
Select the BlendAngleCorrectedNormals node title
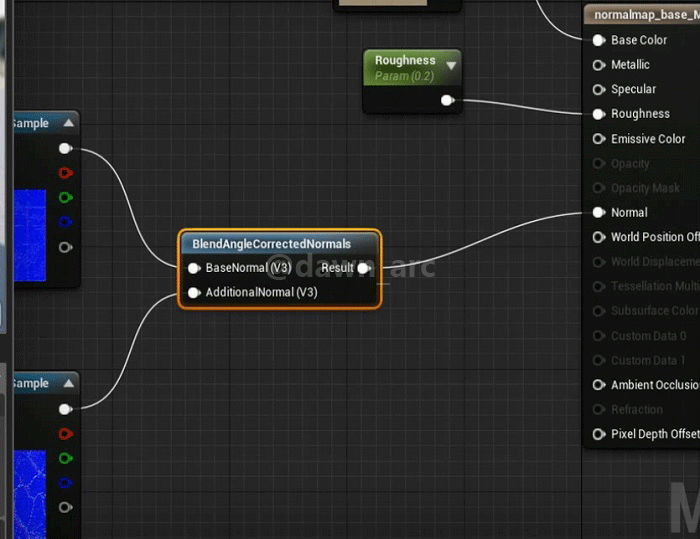pos(271,244)
